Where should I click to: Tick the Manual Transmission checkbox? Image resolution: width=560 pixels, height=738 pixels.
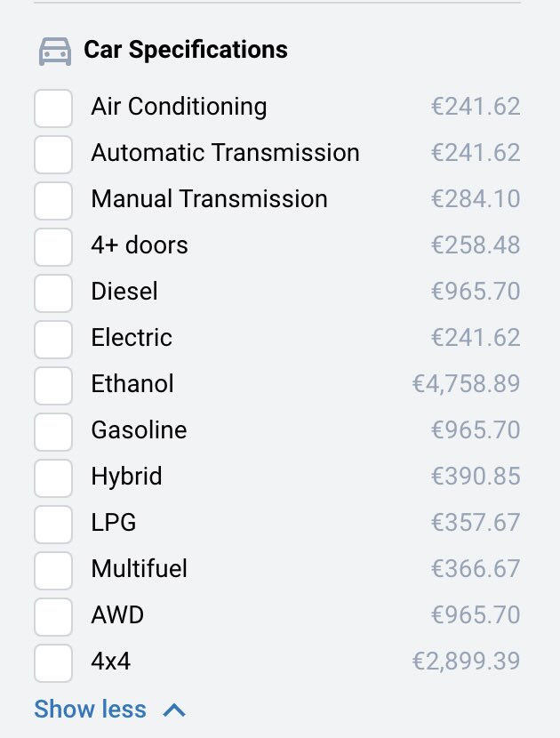(53, 200)
